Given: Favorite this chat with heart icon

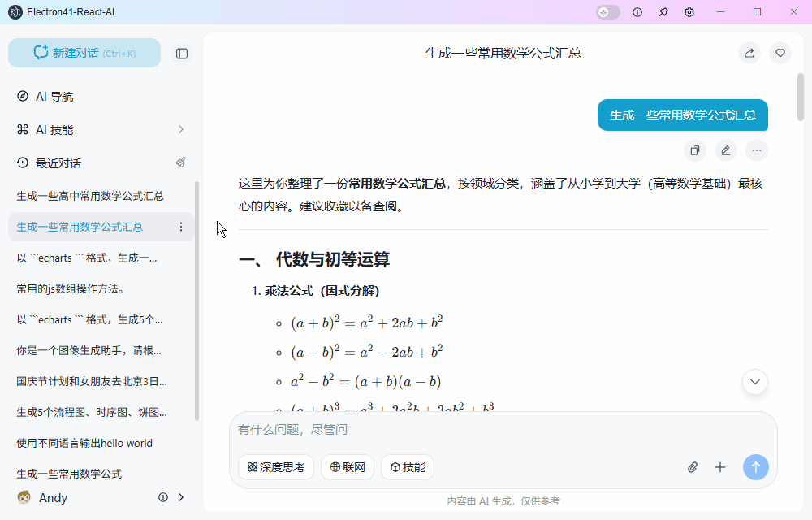Looking at the screenshot, I should click(x=780, y=53).
